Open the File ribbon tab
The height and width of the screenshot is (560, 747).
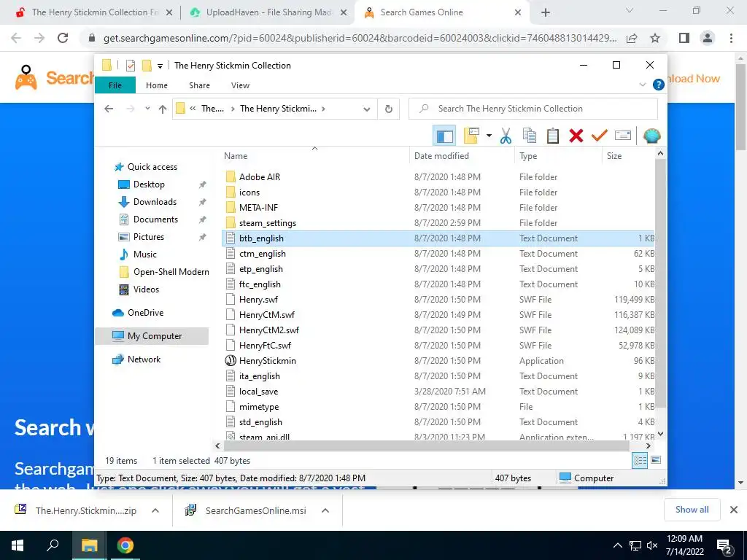point(115,85)
